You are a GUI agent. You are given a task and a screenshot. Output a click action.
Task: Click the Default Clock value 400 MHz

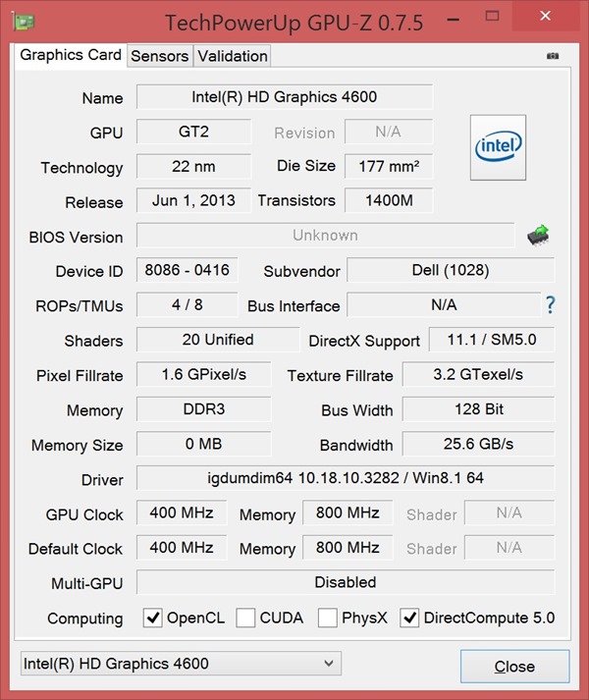click(x=182, y=548)
